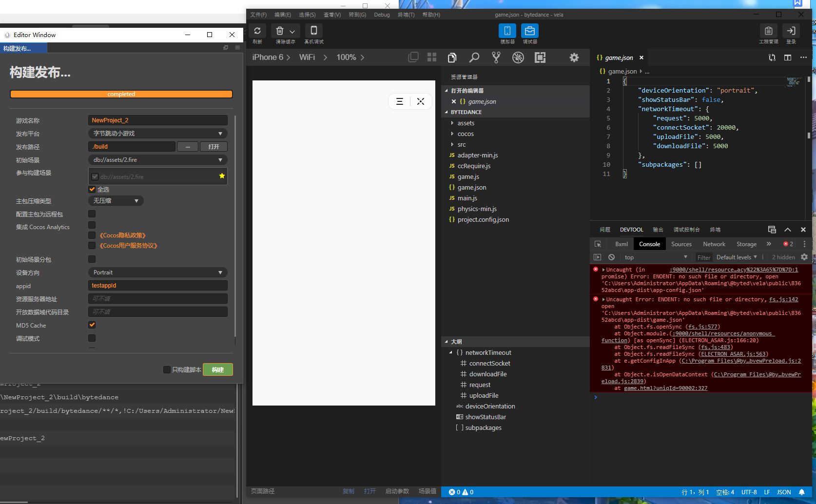Open the source control branch icon
This screenshot has height=504, width=816.
click(496, 58)
